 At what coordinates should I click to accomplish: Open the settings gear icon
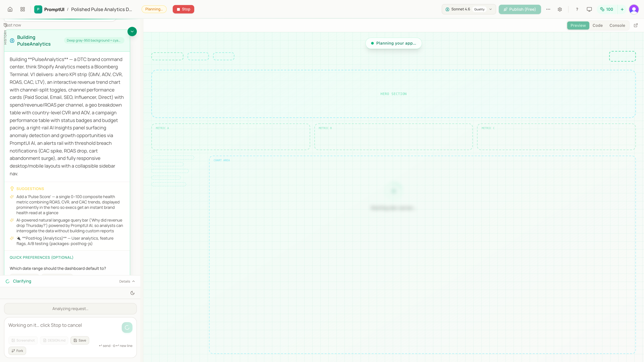(560, 9)
